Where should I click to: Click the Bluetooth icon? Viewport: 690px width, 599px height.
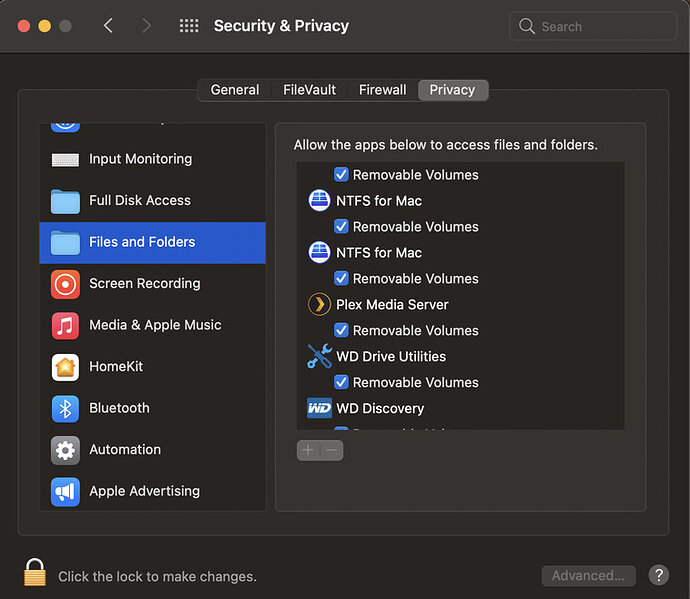(x=65, y=409)
